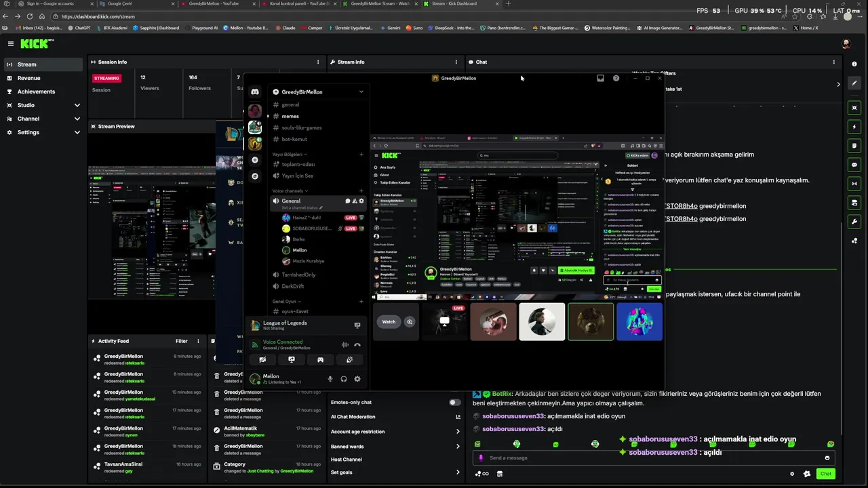Click Discord share your screen button
Screen dimensions: 868x488
(292, 360)
